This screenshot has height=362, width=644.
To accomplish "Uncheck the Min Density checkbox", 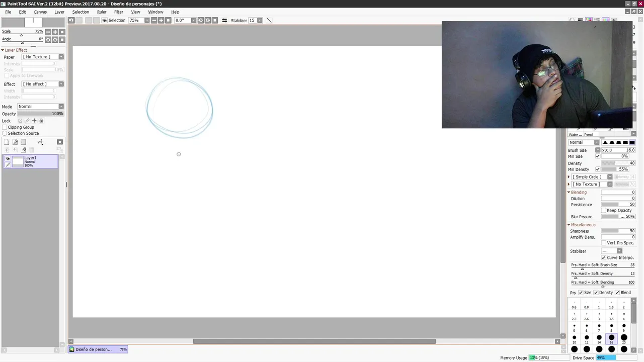I will pyautogui.click(x=598, y=169).
